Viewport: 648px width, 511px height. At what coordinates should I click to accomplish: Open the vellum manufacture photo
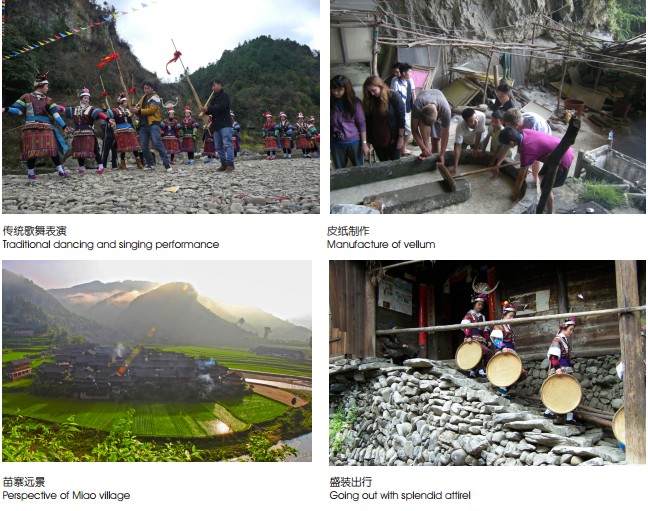pos(488,107)
